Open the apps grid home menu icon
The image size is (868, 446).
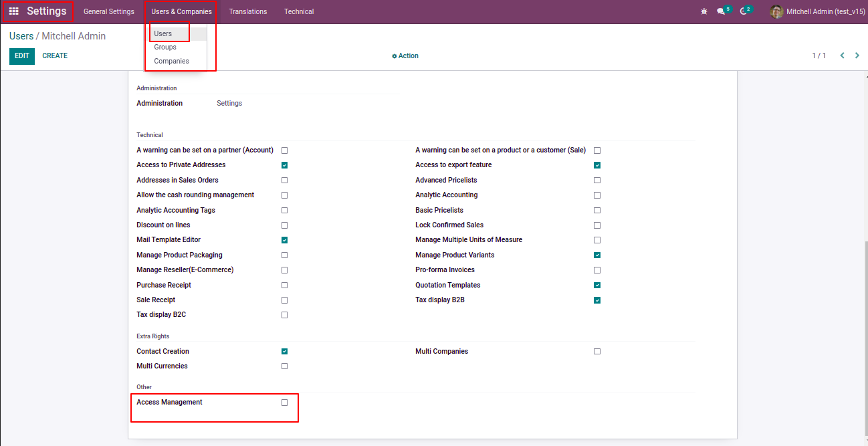coord(13,11)
